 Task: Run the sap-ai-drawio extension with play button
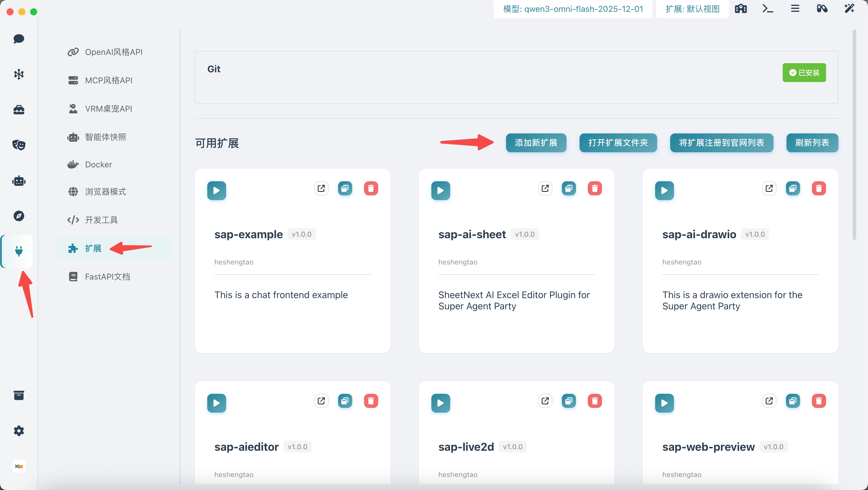665,191
